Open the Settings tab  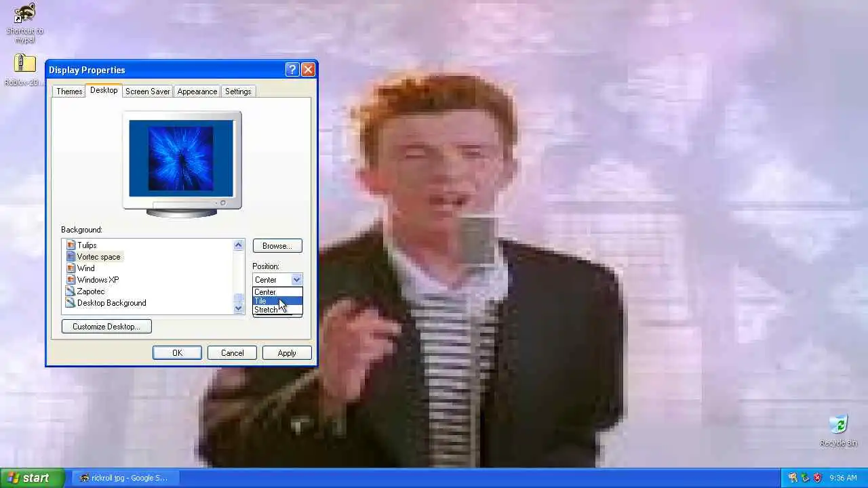point(238,91)
